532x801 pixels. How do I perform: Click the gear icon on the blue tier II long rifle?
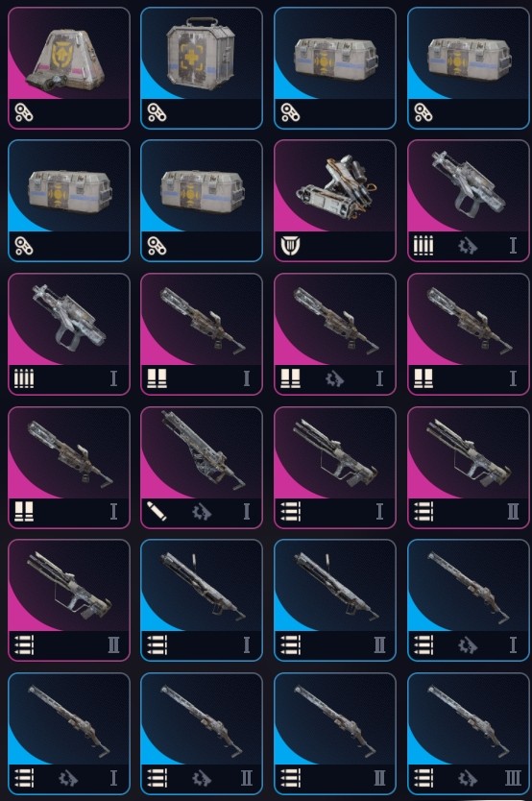(x=202, y=778)
